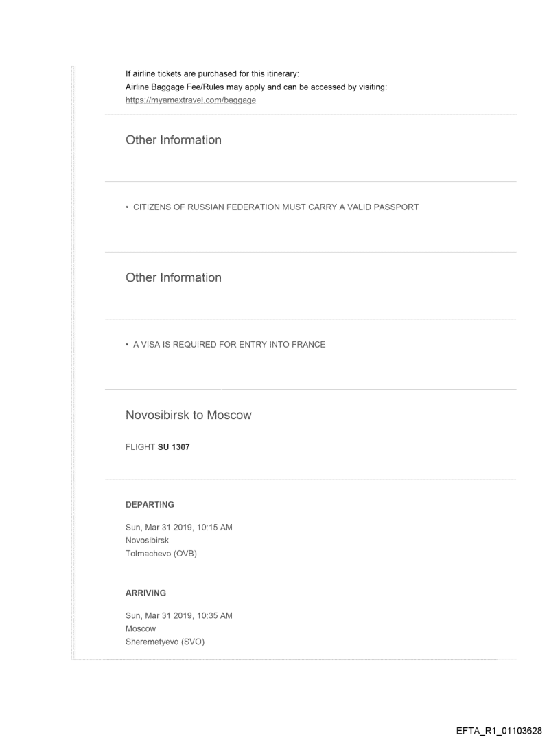Screen dimensions: 560x737
Task: Click the DEPARTING section label
Action: tap(150, 505)
